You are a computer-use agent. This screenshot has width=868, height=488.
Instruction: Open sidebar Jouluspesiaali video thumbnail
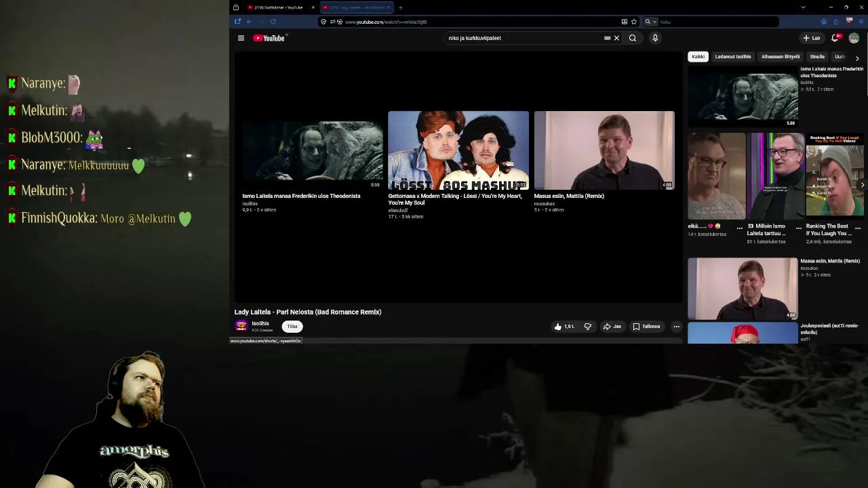tap(743, 333)
